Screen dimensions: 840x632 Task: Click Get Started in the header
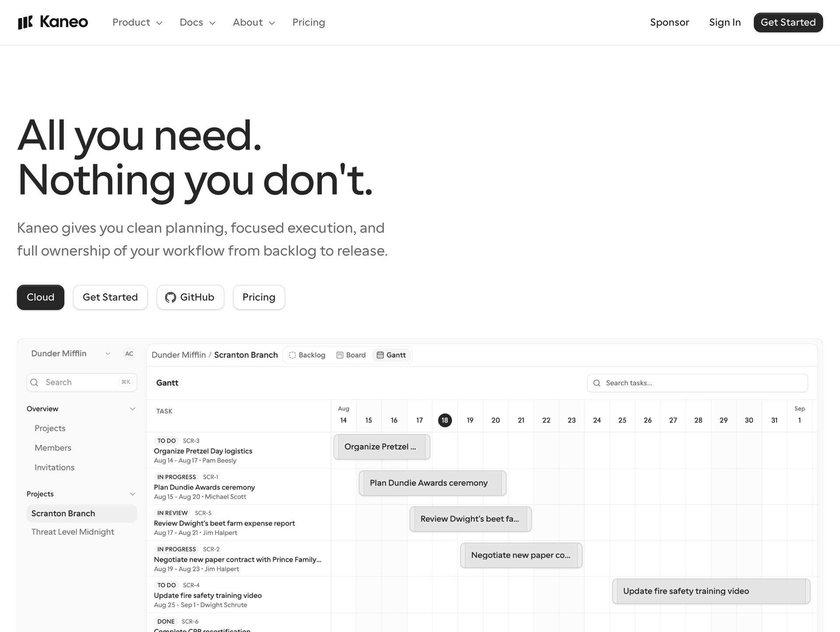[x=788, y=22]
